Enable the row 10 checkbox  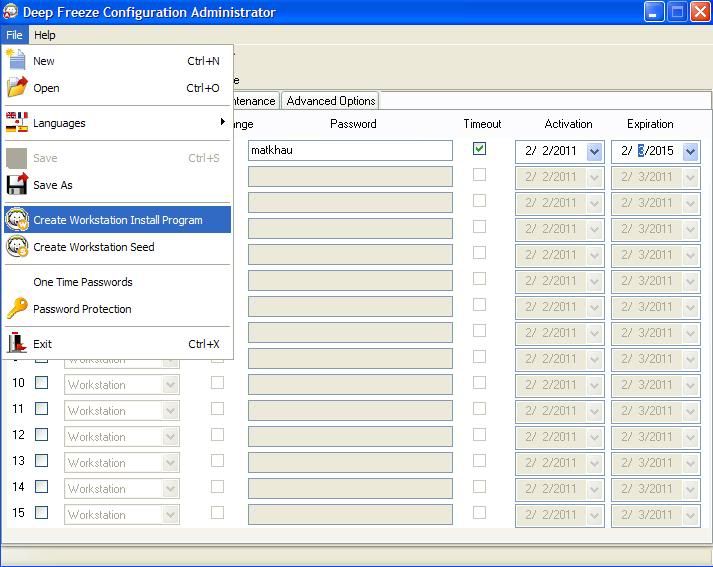[41, 383]
